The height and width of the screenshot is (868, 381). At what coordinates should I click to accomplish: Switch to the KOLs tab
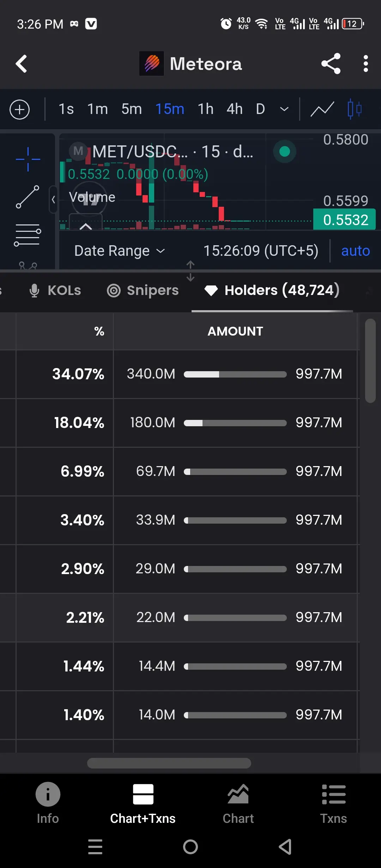click(x=55, y=290)
